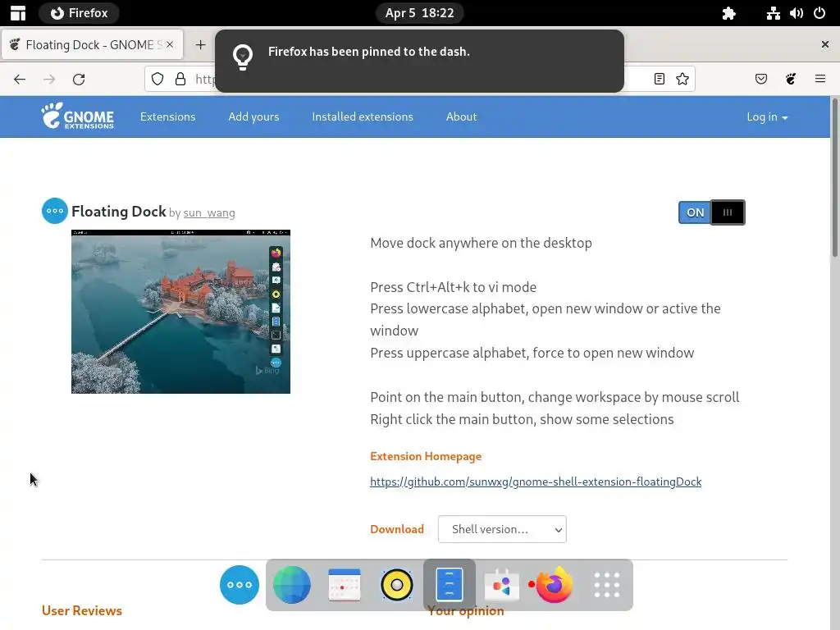
Task: Click the GNOME Shell integration toolbar icon
Action: click(791, 80)
